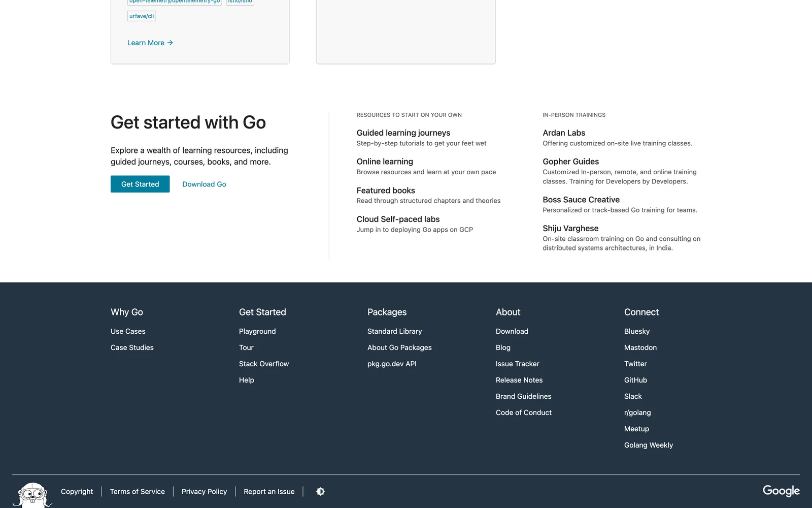Open the Slack link
This screenshot has height=508, width=812.
pos(633,396)
